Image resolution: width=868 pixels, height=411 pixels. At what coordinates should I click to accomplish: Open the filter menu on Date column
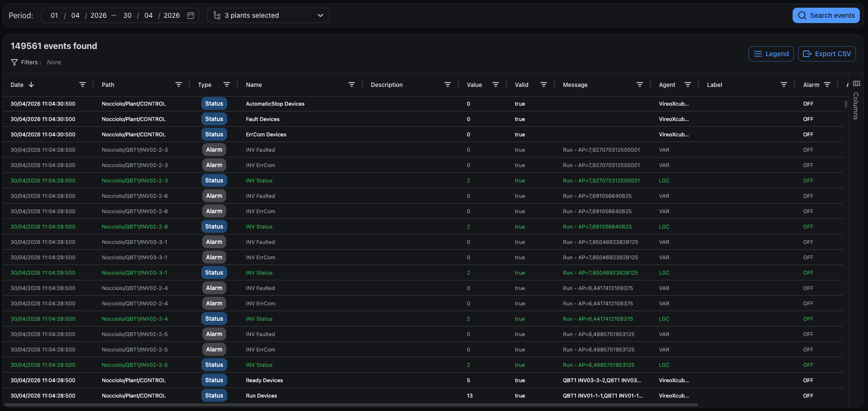tap(83, 85)
